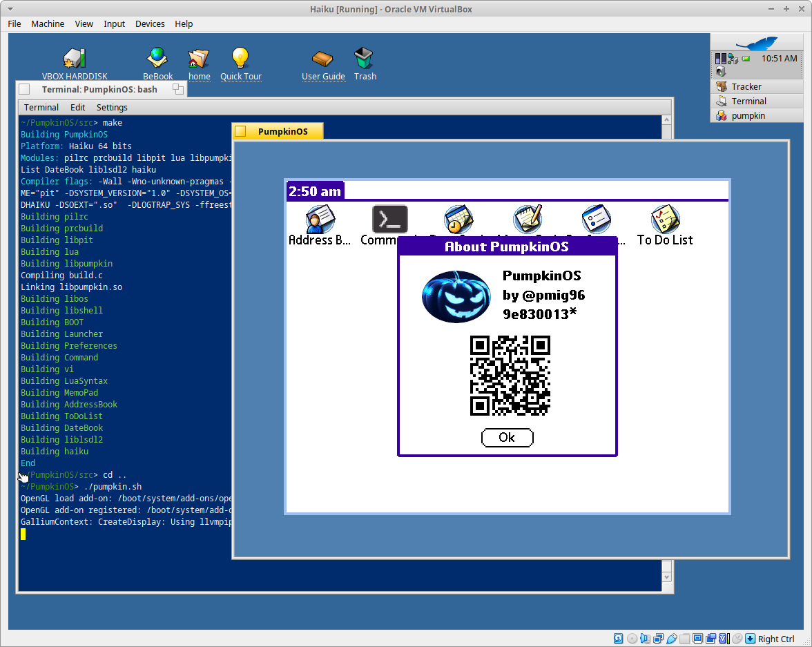
Task: Click the QR code in About PumpkinOS
Action: coord(510,376)
